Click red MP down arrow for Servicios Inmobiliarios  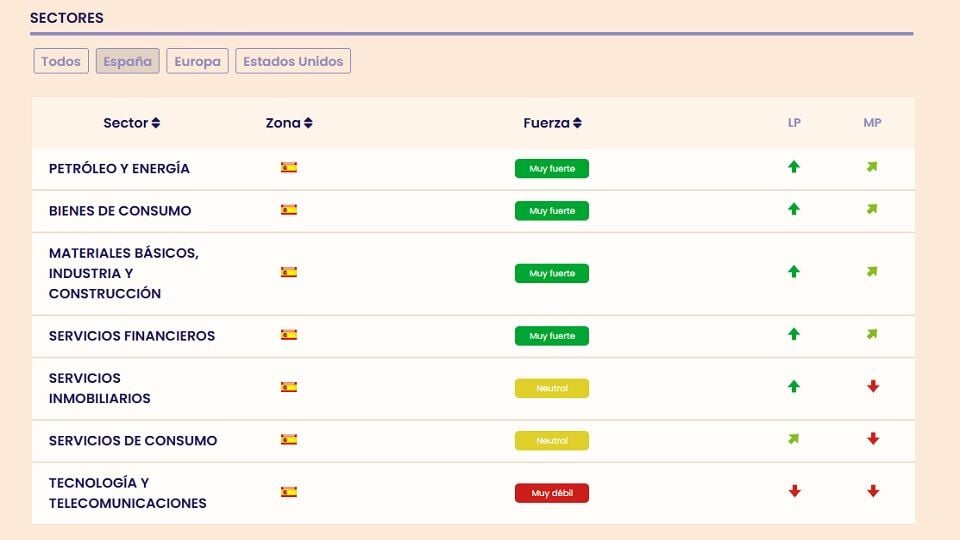click(x=873, y=387)
